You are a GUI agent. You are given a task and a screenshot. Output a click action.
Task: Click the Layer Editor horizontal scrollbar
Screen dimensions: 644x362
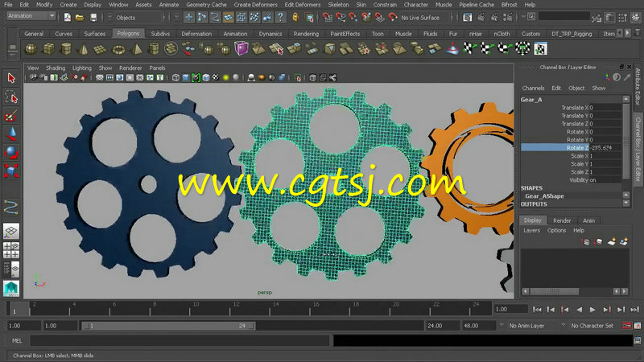click(555, 291)
